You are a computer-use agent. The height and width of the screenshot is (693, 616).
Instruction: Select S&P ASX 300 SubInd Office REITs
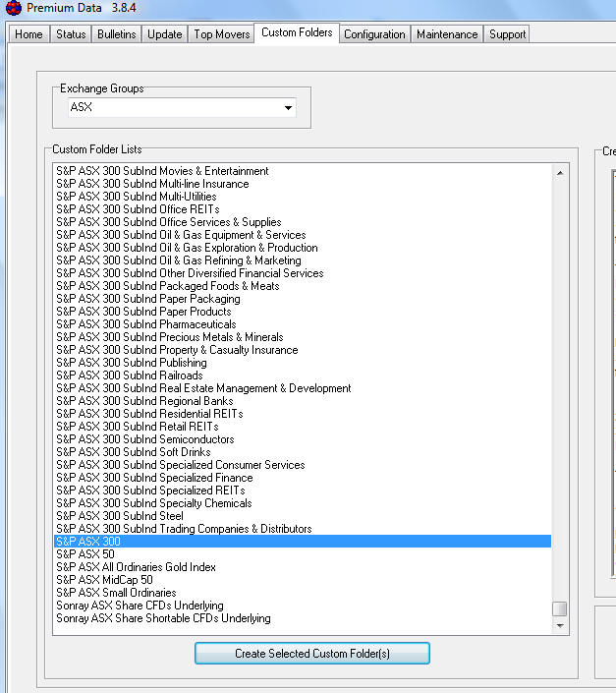[x=303, y=209]
